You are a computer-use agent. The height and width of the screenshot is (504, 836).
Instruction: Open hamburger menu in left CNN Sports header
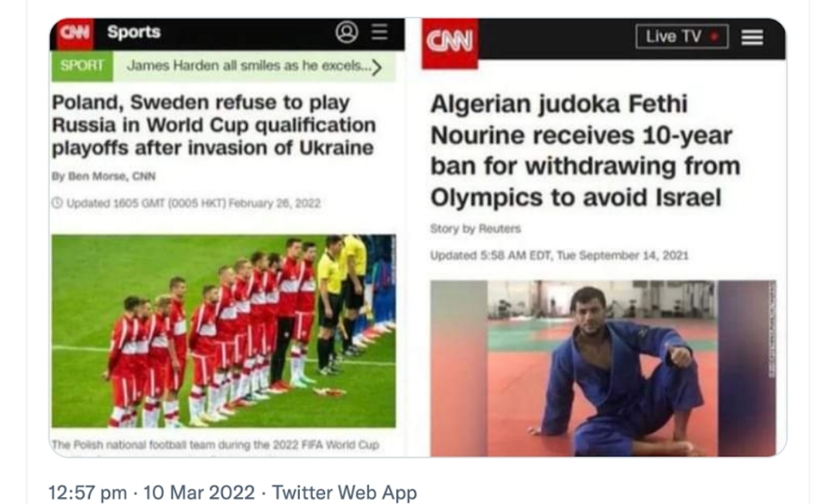(x=379, y=32)
